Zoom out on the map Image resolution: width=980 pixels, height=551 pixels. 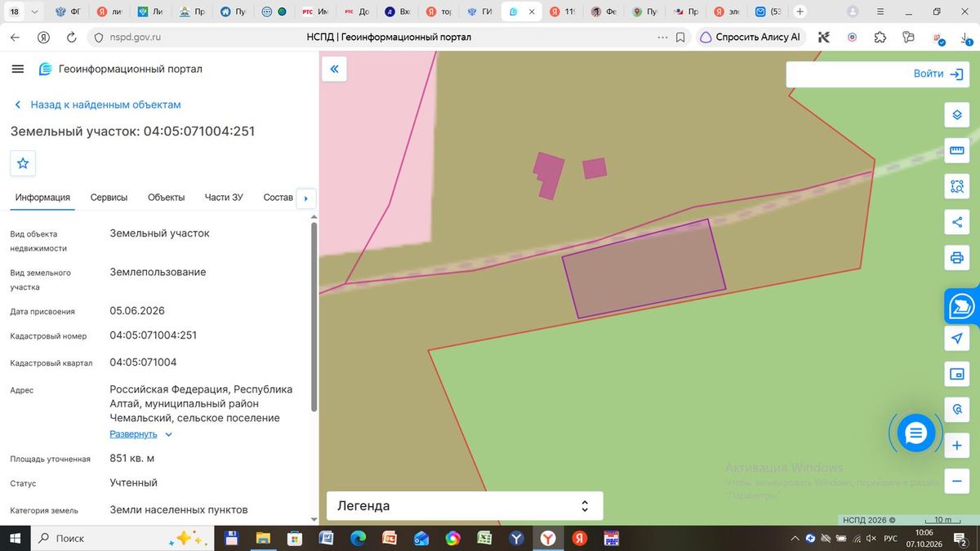[x=956, y=481]
